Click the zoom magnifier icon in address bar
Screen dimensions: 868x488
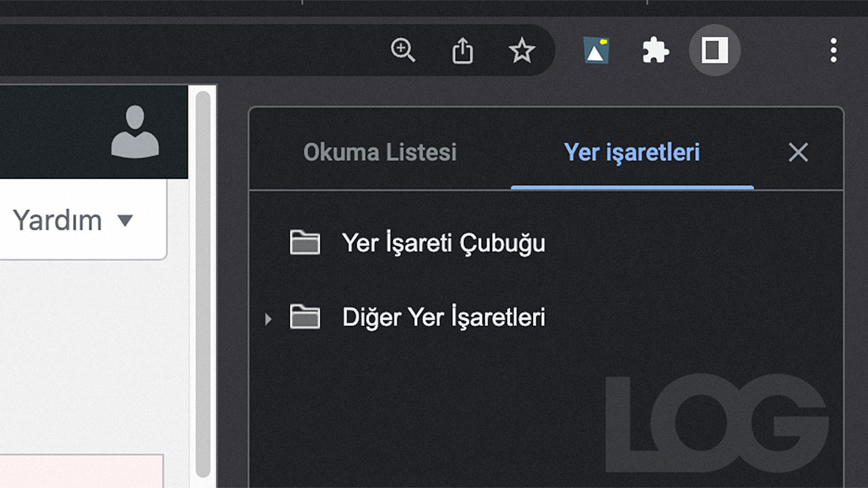[403, 50]
